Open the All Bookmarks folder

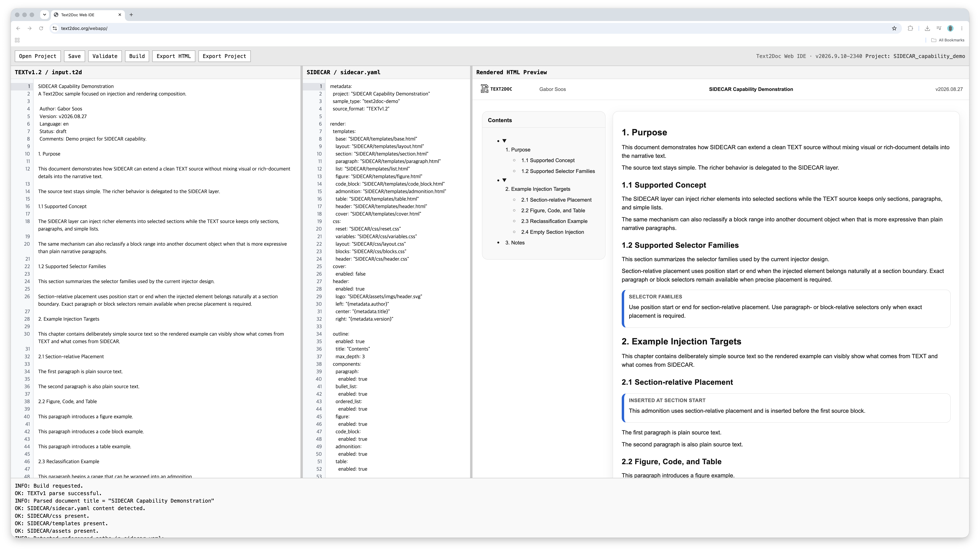pyautogui.click(x=947, y=40)
